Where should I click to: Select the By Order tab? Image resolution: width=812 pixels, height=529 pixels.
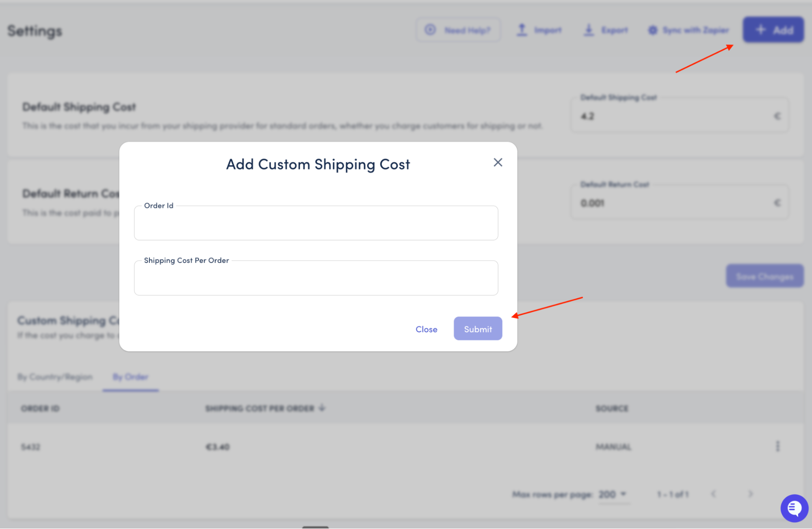[x=130, y=377]
